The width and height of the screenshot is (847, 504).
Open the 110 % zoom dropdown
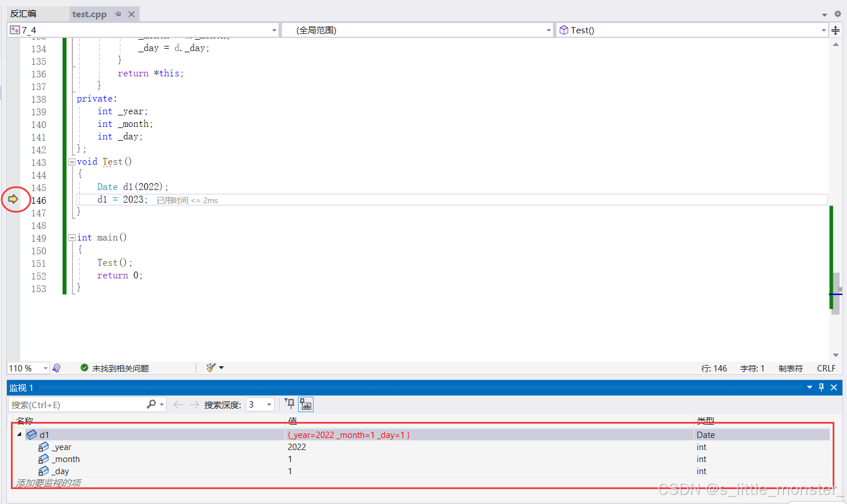tap(45, 368)
